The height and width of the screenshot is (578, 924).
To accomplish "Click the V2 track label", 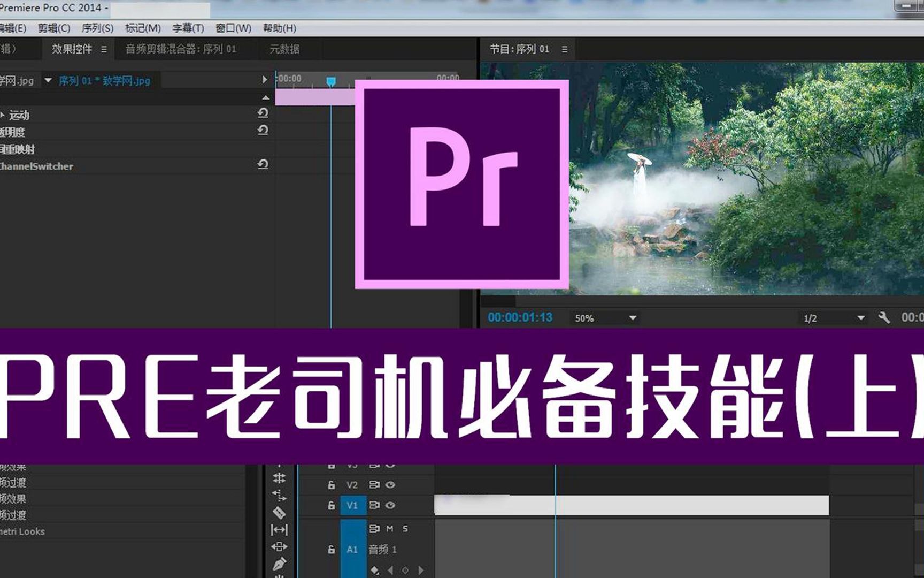I will [352, 485].
